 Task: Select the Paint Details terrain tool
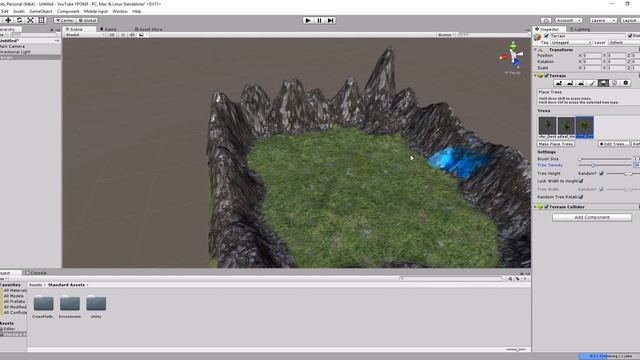[614, 83]
